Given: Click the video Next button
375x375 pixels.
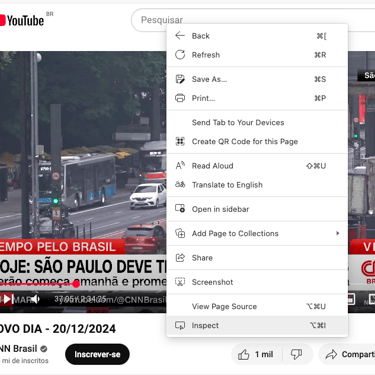Looking at the screenshot, I should tap(8, 299).
